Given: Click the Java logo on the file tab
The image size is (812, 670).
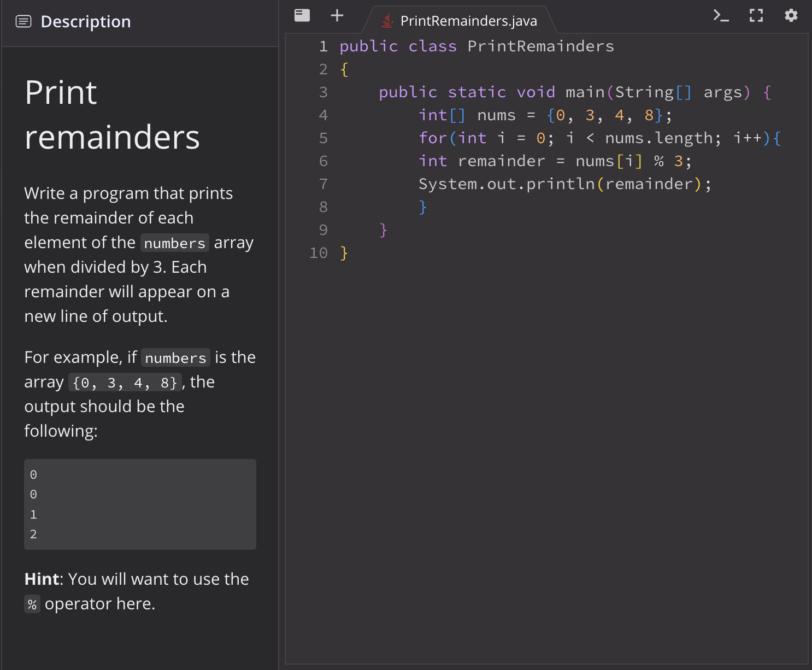Looking at the screenshot, I should pos(387,20).
